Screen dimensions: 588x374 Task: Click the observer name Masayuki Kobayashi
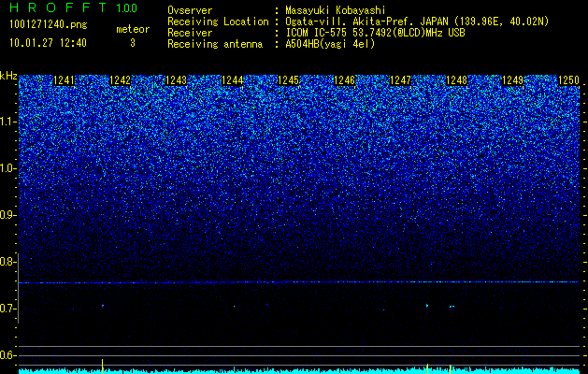pyautogui.click(x=335, y=10)
